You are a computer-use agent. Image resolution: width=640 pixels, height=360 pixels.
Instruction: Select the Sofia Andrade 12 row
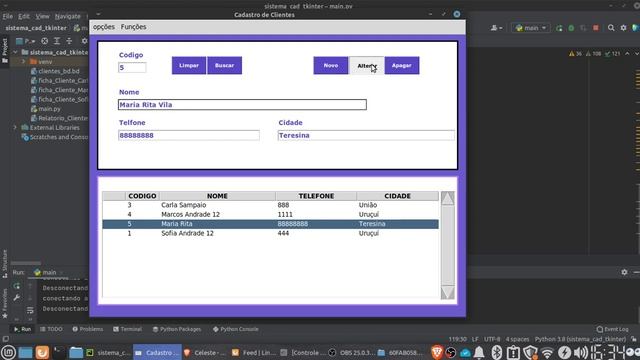pyautogui.click(x=270, y=233)
